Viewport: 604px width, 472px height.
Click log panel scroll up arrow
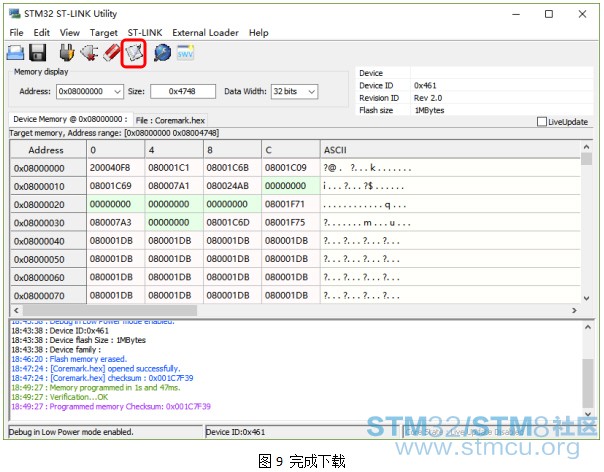coord(587,328)
